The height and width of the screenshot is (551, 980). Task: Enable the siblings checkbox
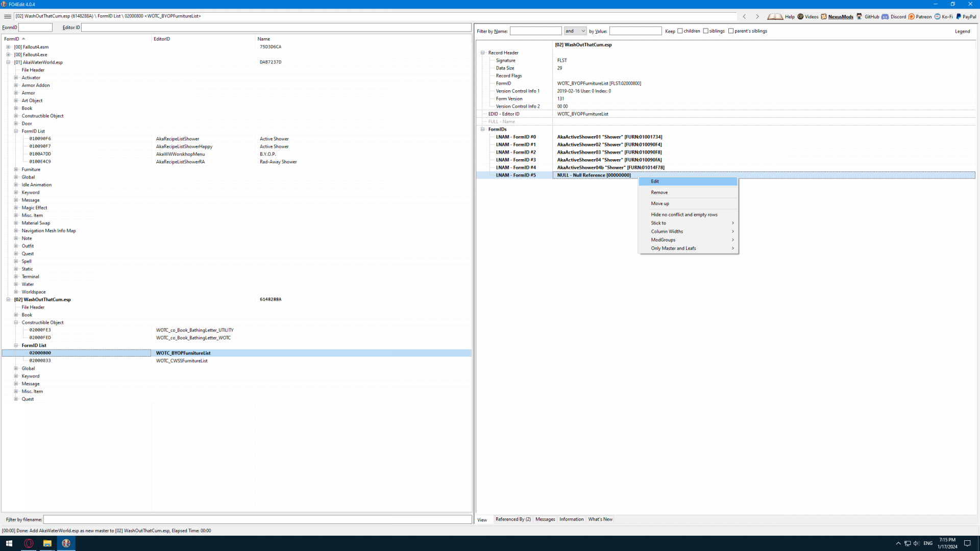point(706,31)
